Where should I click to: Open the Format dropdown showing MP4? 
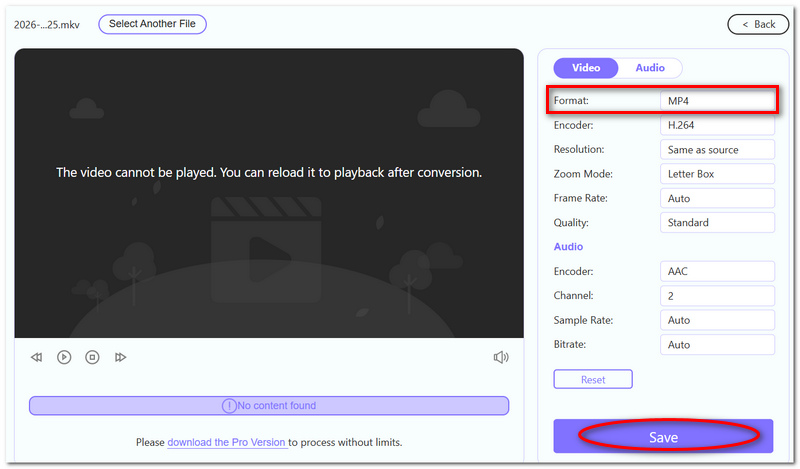[x=717, y=101]
